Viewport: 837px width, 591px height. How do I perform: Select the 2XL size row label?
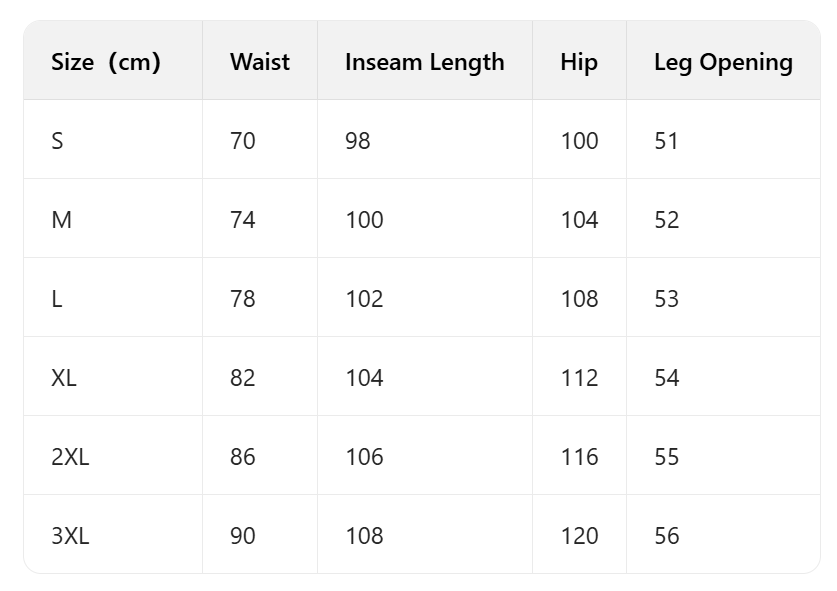coord(70,457)
